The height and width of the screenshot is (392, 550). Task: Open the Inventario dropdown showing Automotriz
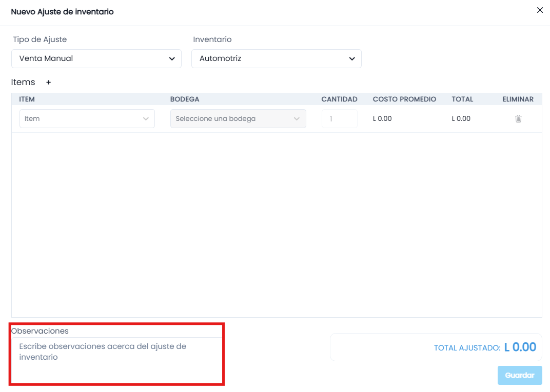tap(277, 58)
